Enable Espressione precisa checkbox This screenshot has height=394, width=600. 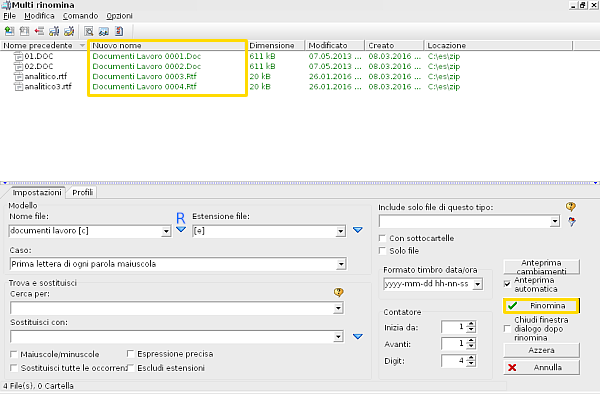pyautogui.click(x=130, y=353)
